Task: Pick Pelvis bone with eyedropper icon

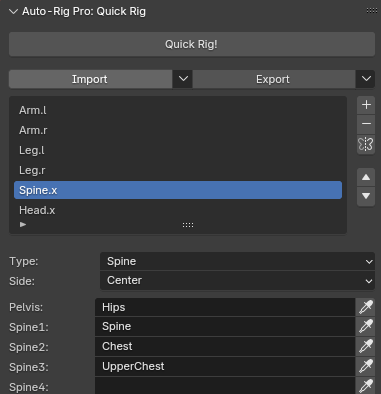Action: [x=365, y=307]
